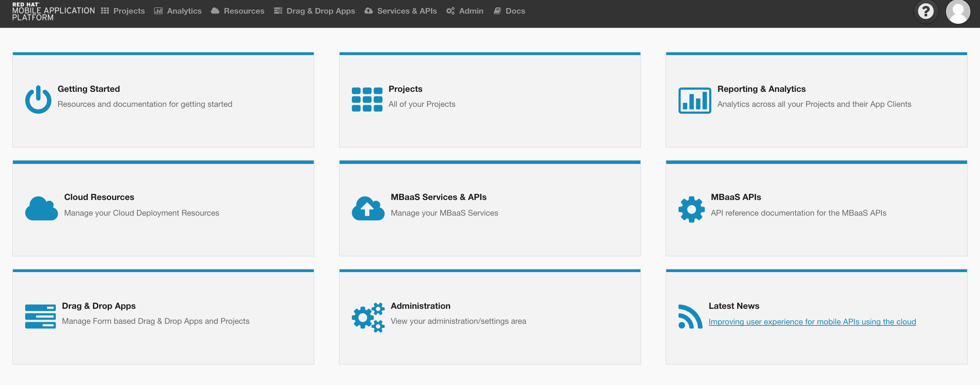The image size is (980, 385).
Task: Open the Administration card title
Action: click(420, 305)
